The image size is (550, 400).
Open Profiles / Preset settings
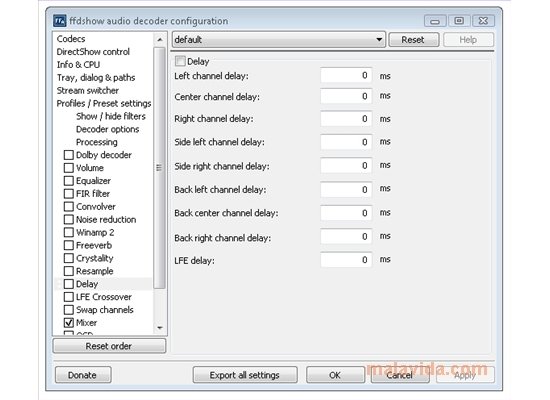(104, 104)
